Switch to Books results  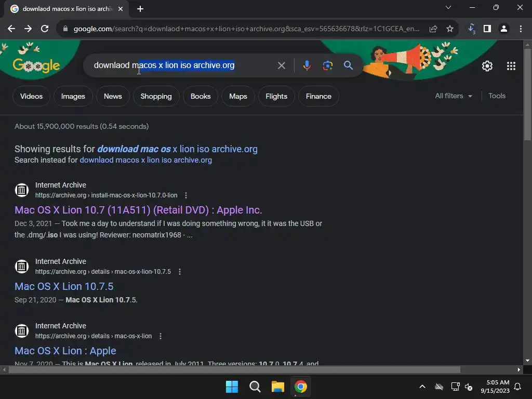[201, 96]
